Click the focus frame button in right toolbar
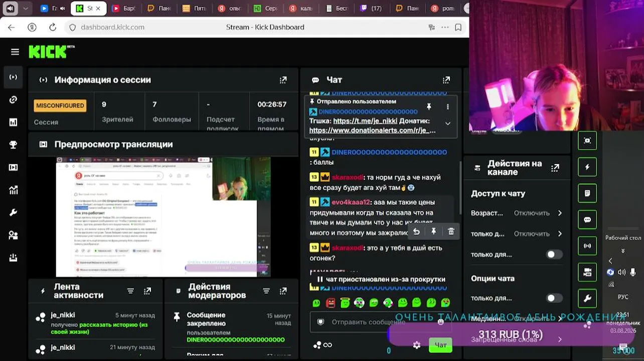The image size is (644, 361). click(x=587, y=141)
